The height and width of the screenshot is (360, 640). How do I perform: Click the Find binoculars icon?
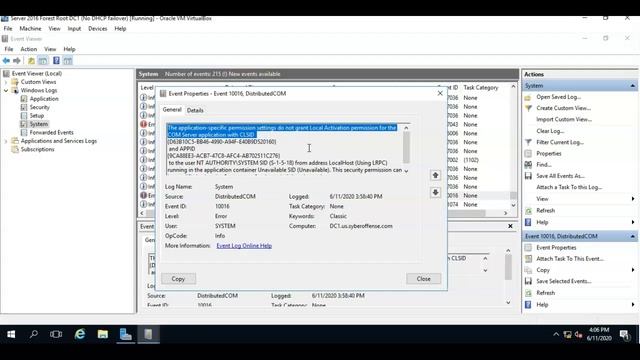tap(528, 164)
